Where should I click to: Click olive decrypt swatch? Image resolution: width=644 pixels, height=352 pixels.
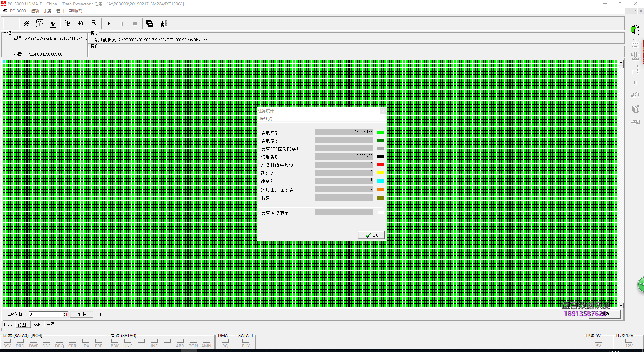pos(381,198)
